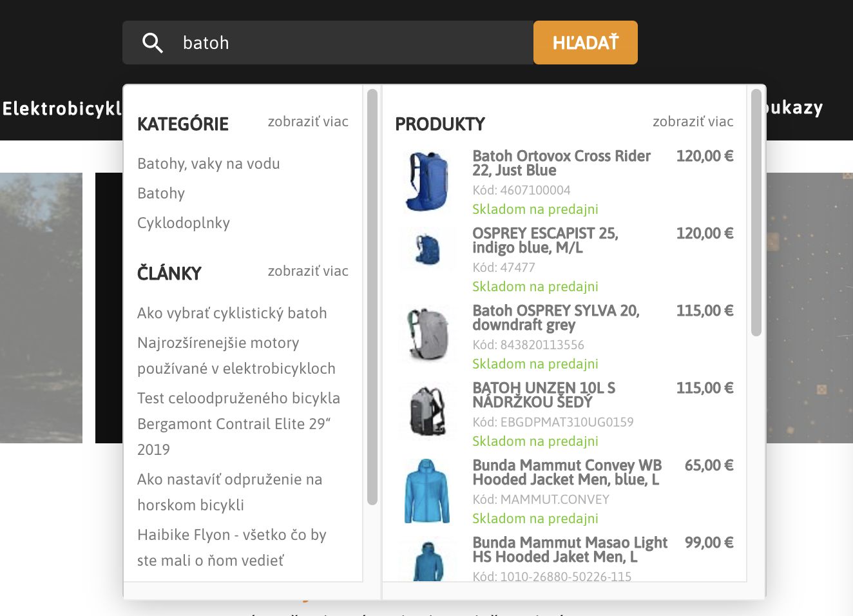Open the Batoh Ortovox Cross Rider thumbnail
The image size is (853, 616).
point(426,182)
